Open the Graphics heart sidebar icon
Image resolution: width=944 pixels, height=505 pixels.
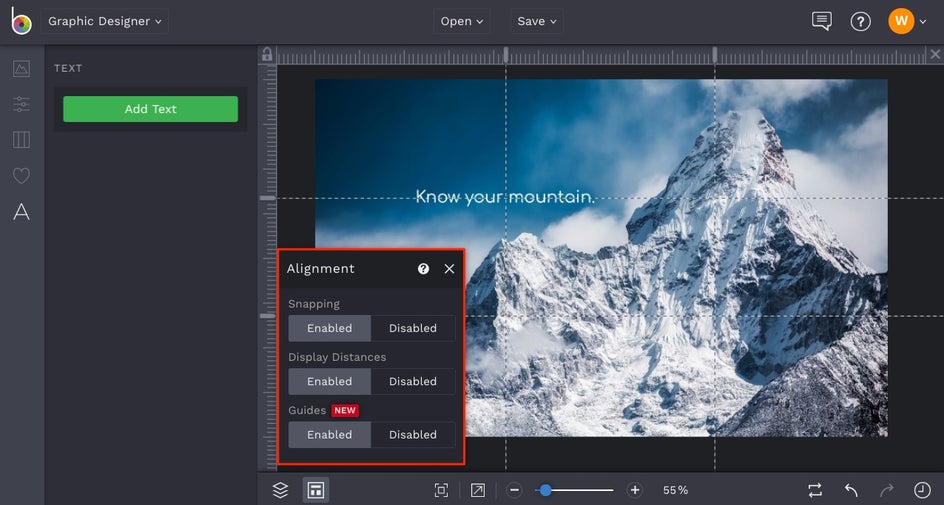[21, 176]
